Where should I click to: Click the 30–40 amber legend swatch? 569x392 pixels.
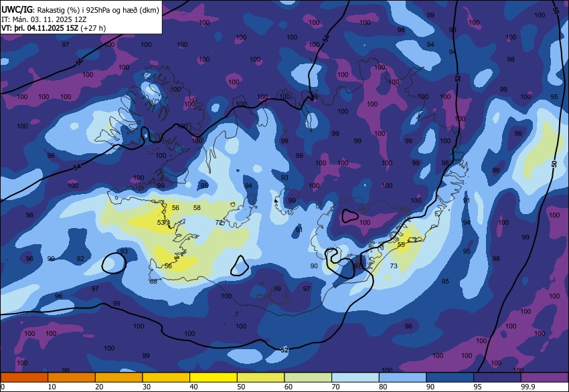click(x=166, y=377)
